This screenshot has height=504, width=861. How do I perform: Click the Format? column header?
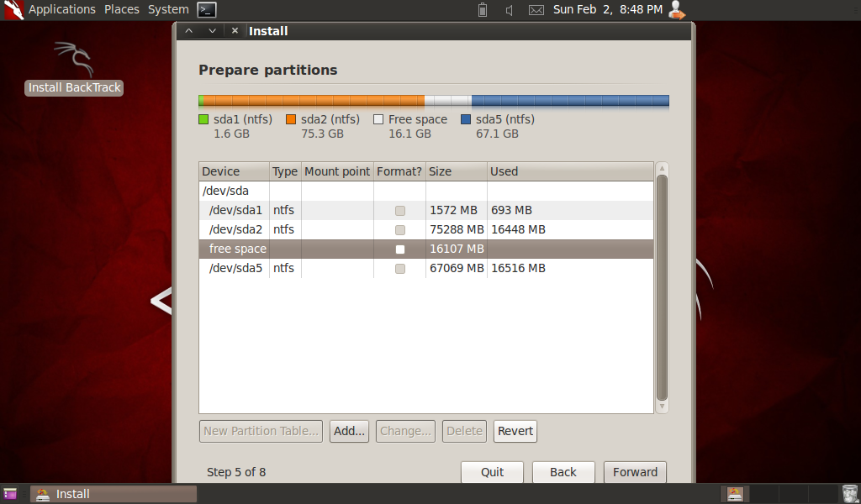coord(399,171)
